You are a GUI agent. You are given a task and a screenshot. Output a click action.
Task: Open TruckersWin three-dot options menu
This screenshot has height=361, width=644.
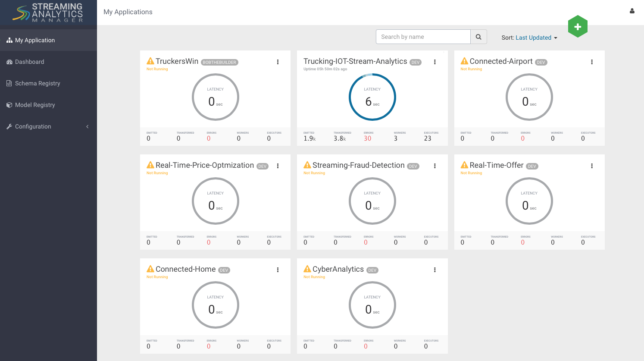[x=278, y=62]
